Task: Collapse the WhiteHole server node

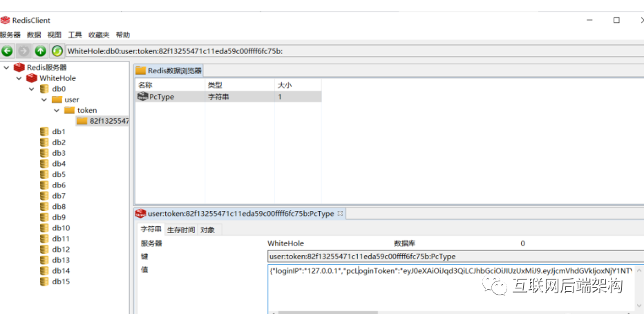Action: (x=19, y=78)
